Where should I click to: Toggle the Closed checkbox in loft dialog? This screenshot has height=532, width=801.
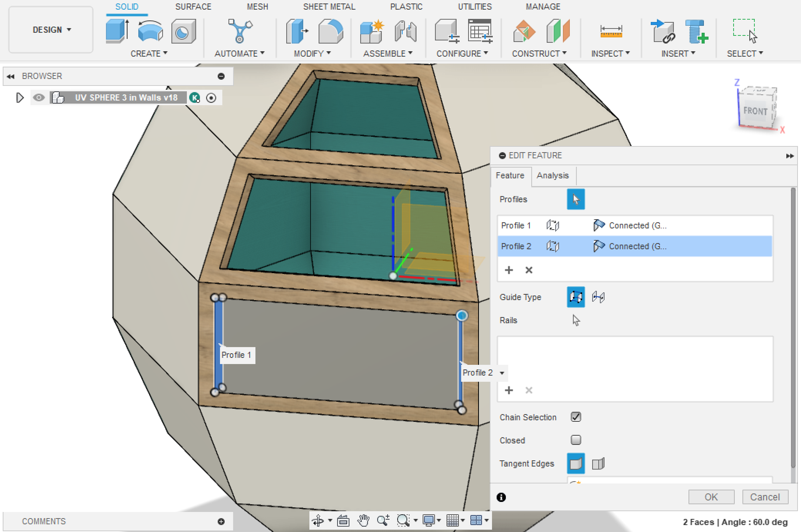tap(575, 440)
